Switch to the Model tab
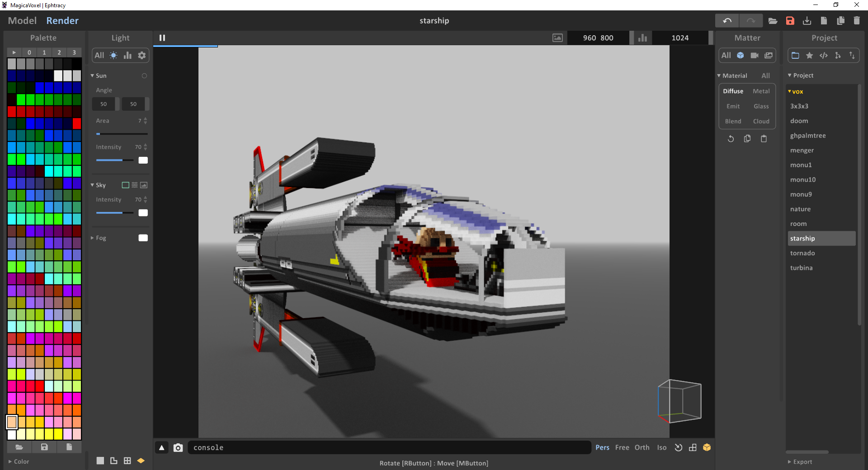 pos(22,21)
